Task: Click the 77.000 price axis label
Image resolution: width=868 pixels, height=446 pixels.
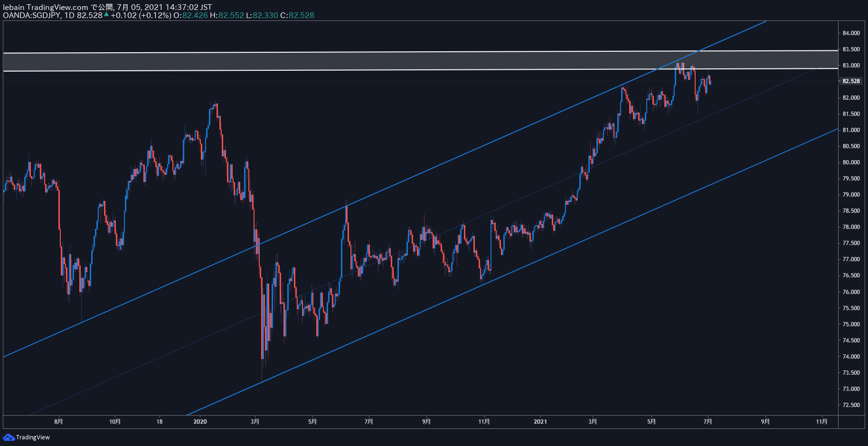Action: click(851, 259)
